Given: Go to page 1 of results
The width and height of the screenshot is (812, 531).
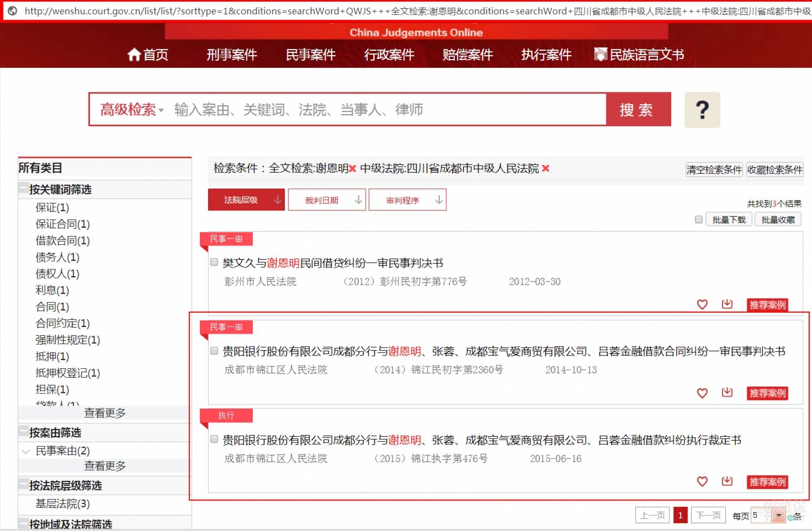Looking at the screenshot, I should pos(680,515).
